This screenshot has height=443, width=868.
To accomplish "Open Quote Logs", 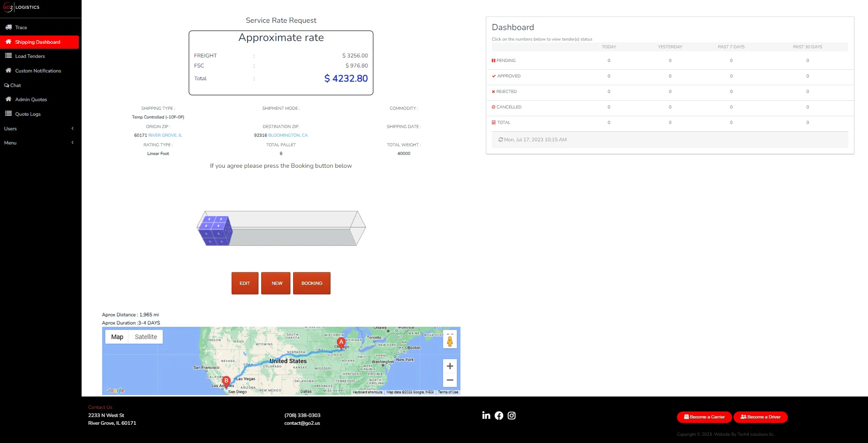I will tap(28, 114).
